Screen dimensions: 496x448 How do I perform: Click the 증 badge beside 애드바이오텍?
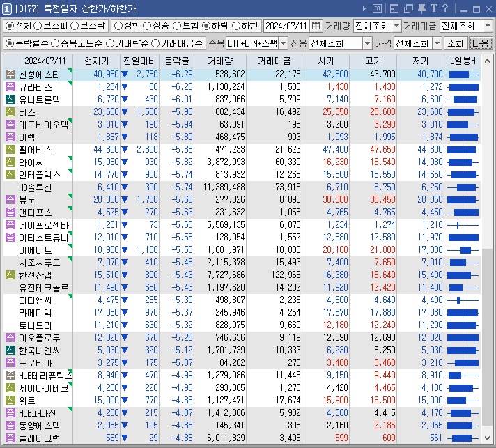pos(10,124)
